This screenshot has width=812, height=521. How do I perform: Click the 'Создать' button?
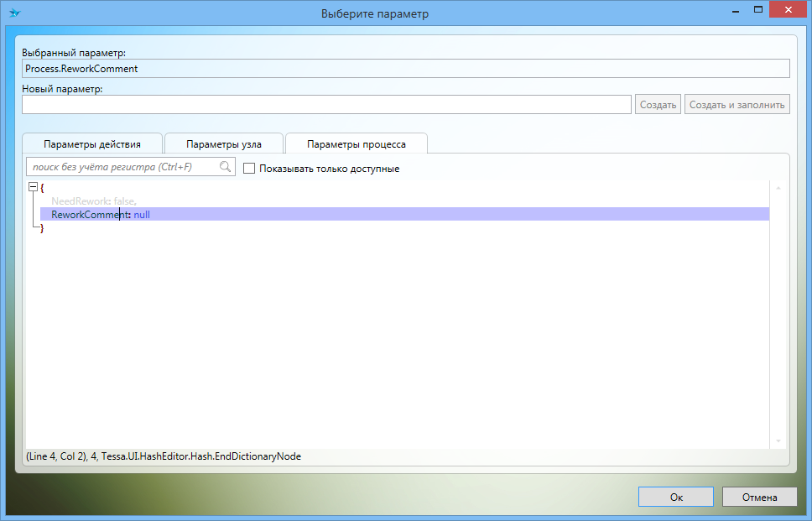point(658,105)
